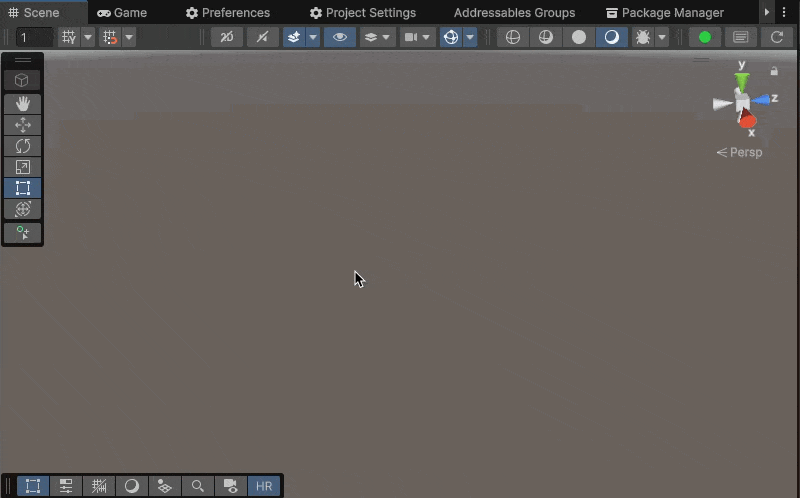Switch to Persp projection label
800x498 pixels.
740,152
